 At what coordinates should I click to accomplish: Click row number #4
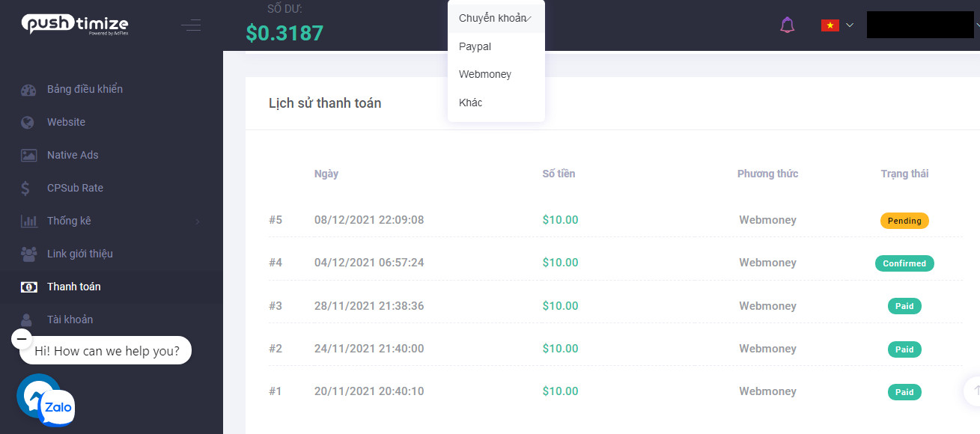(276, 263)
